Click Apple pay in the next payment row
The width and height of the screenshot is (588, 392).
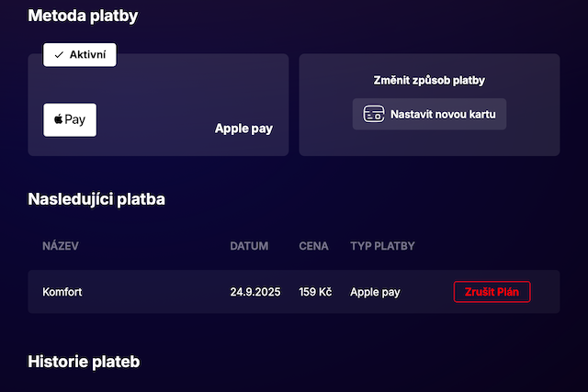(375, 292)
